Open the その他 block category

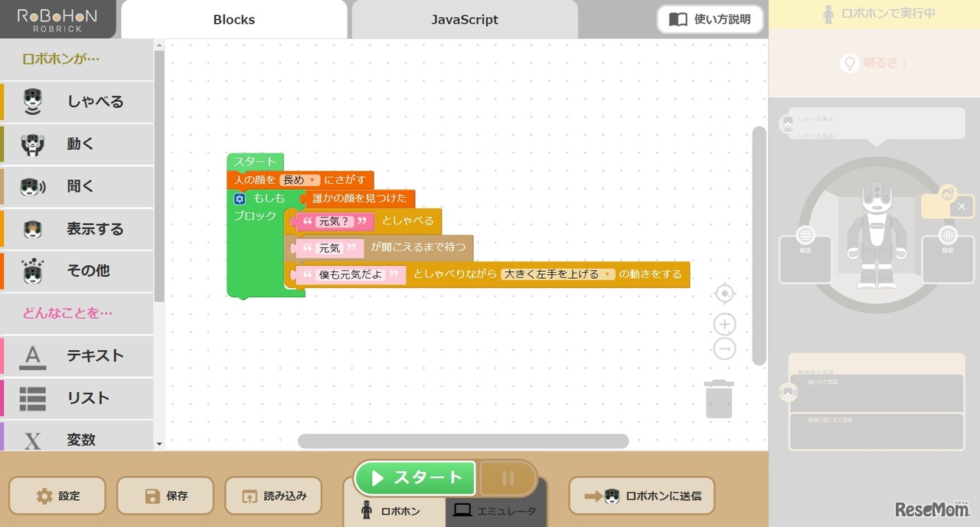tap(77, 270)
